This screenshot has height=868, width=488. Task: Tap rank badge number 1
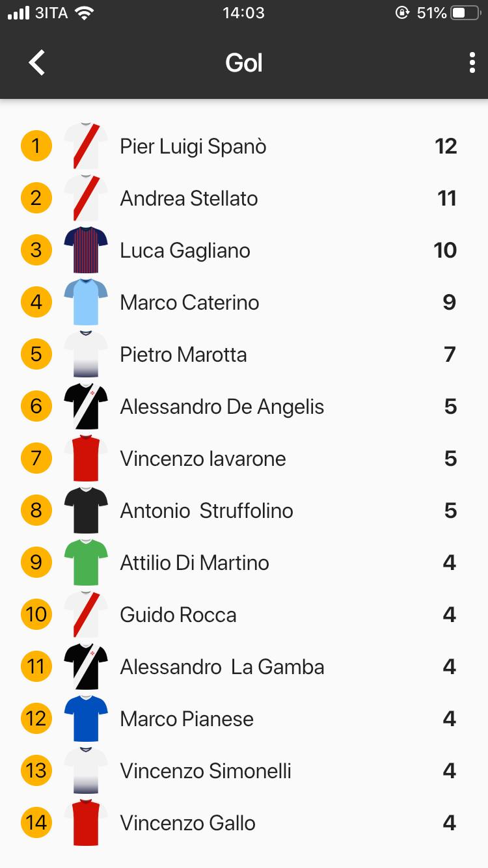coord(36,146)
